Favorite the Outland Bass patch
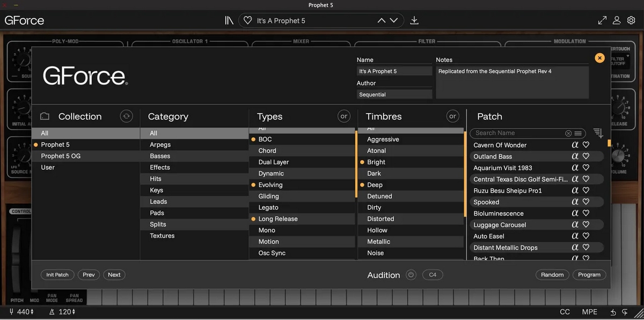 pos(586,157)
